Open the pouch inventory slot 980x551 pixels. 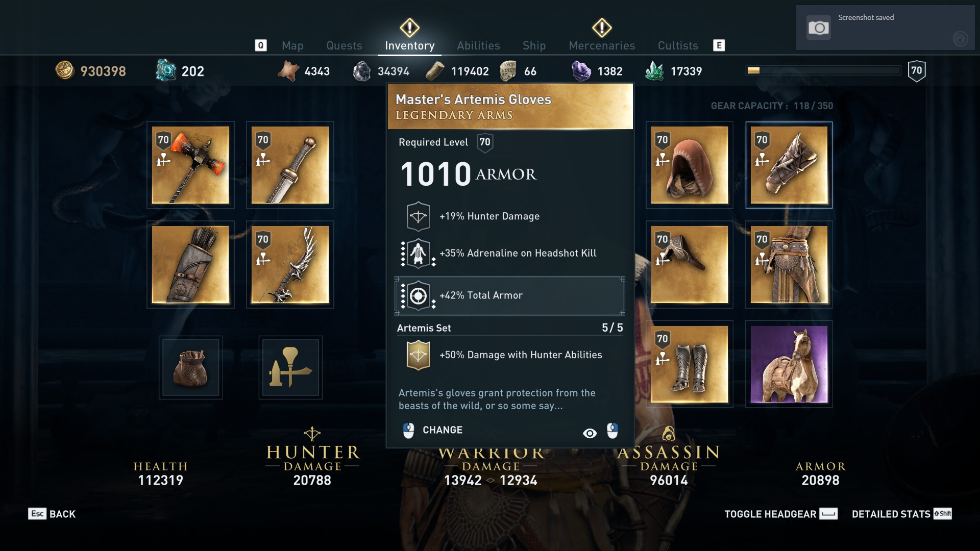[x=190, y=367]
